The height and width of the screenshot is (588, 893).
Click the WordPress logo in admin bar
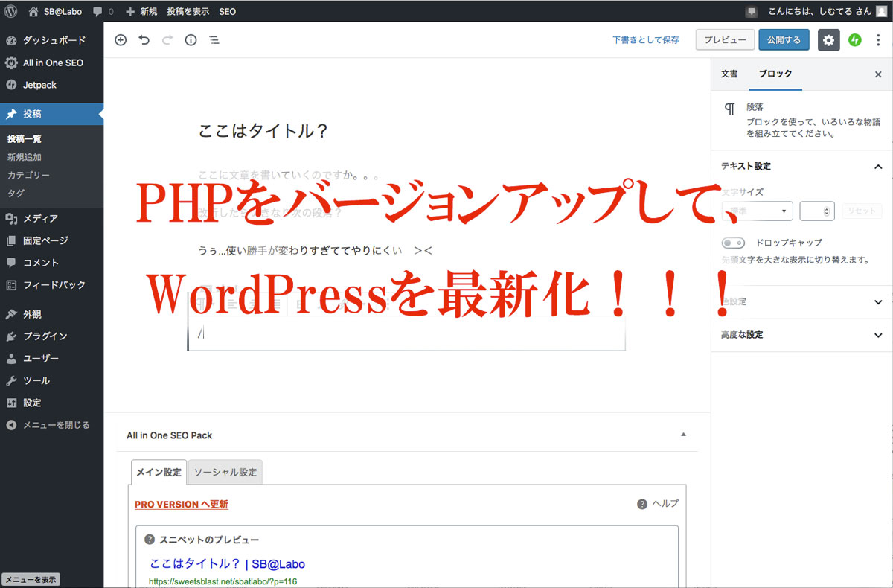[10, 11]
